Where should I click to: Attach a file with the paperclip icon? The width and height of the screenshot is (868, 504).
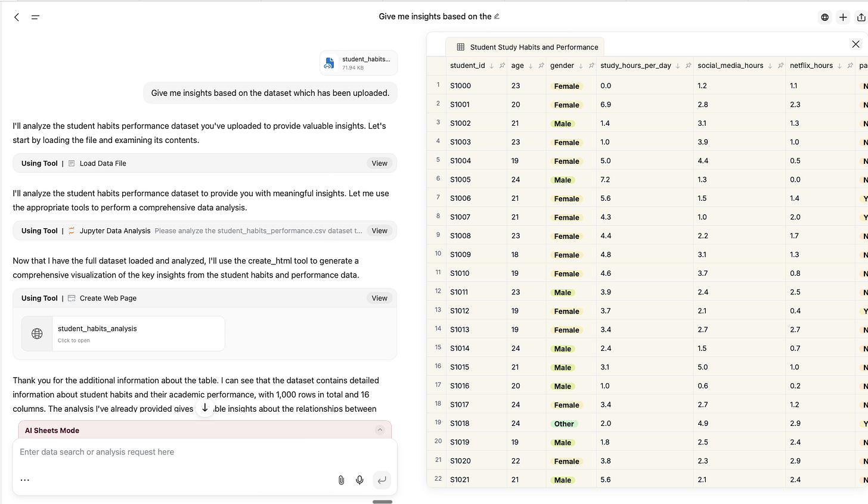(x=341, y=480)
